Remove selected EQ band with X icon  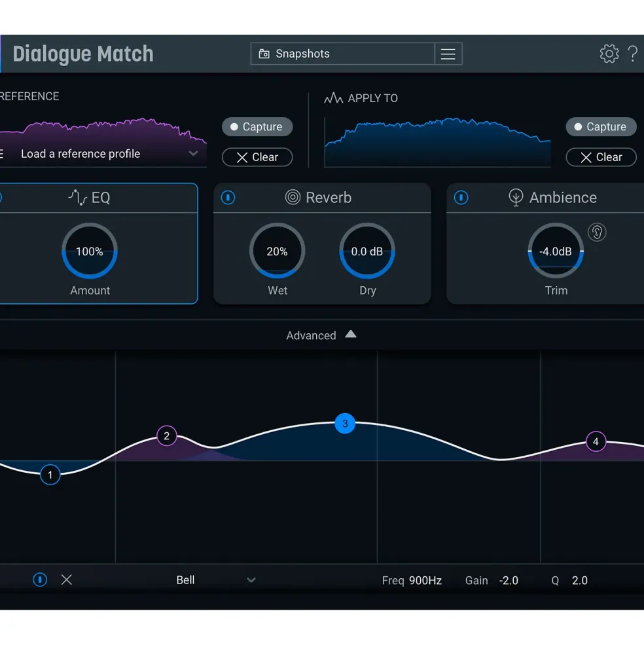coord(67,580)
